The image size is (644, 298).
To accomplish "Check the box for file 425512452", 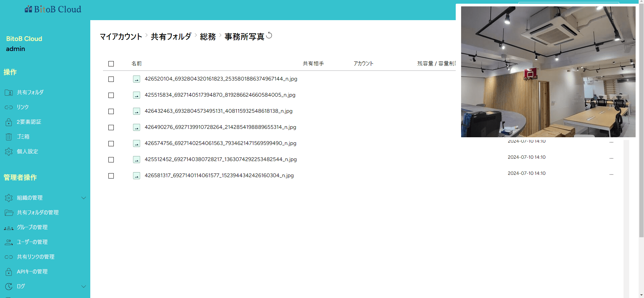I will tap(111, 160).
